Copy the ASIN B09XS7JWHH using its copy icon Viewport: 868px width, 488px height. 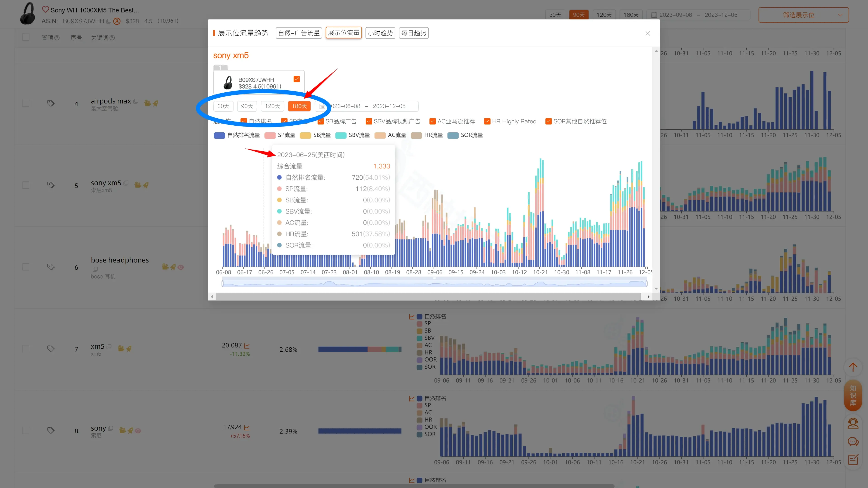[108, 21]
